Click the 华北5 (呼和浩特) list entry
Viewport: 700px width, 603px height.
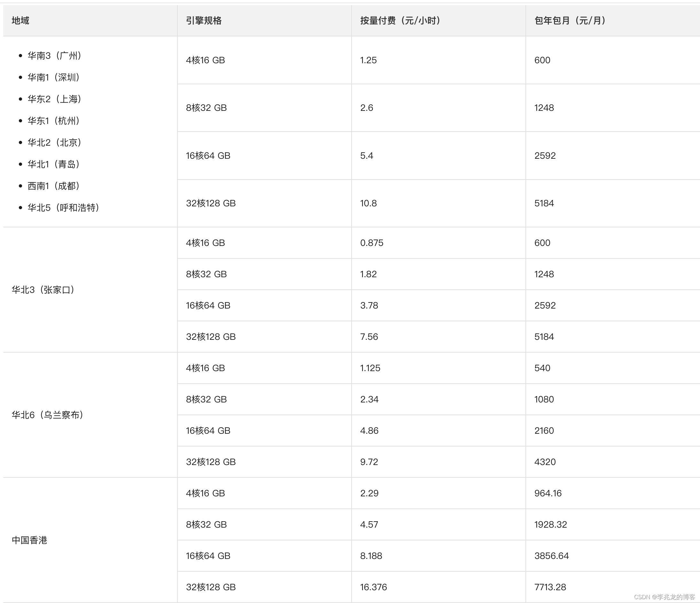click(x=63, y=208)
